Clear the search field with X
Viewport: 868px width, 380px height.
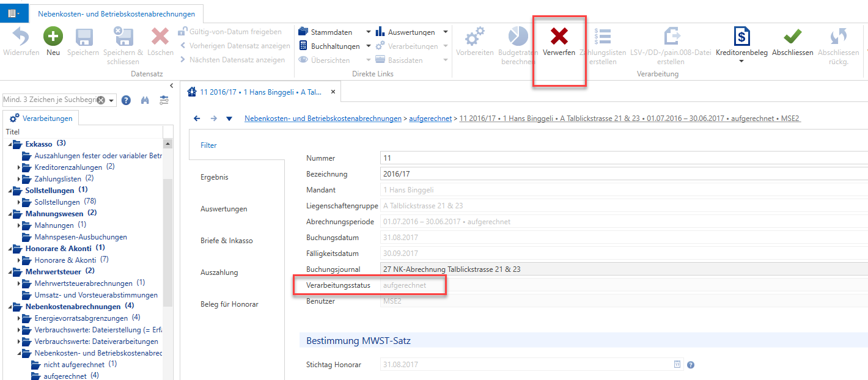pos(101,100)
